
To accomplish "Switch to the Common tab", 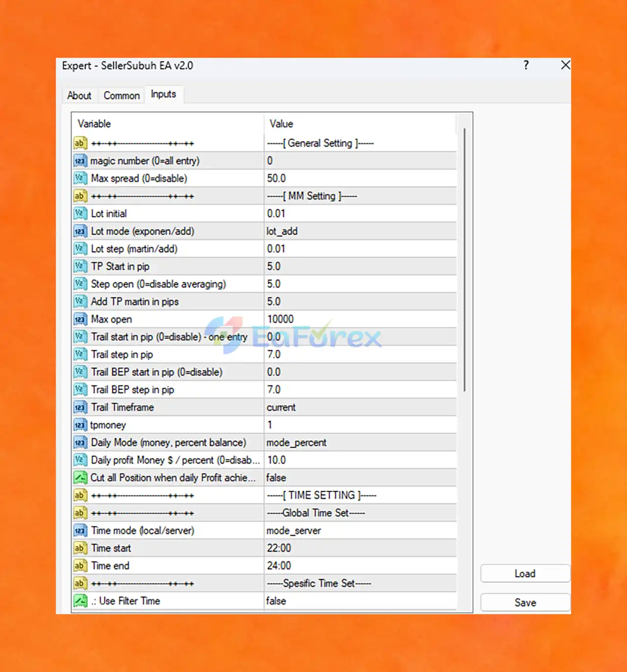I will point(121,96).
